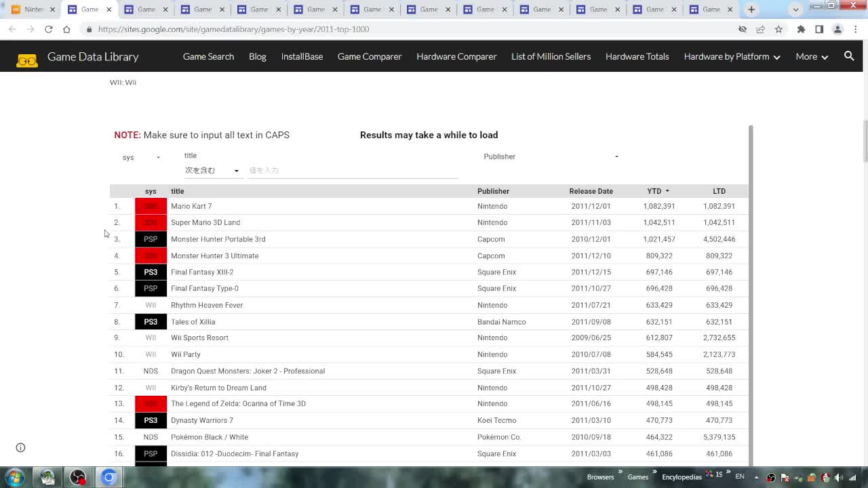868x488 pixels.
Task: Click the volume speaker tray icon
Action: (x=839, y=477)
